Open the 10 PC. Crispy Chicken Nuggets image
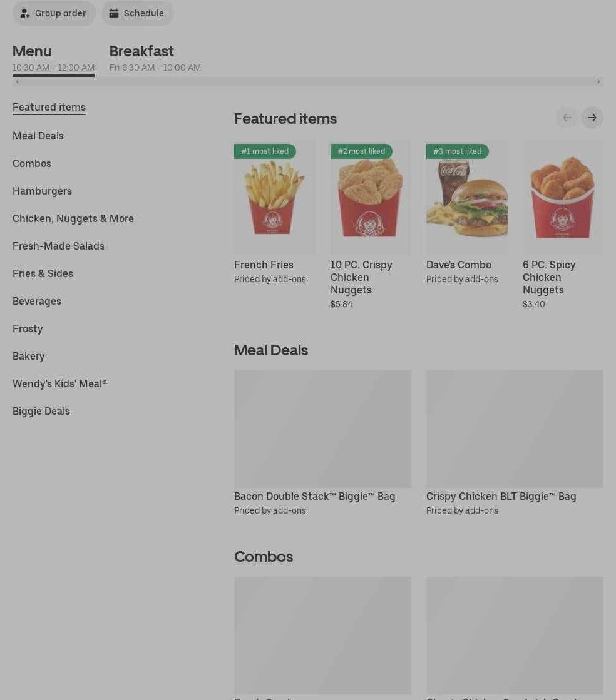 [371, 198]
